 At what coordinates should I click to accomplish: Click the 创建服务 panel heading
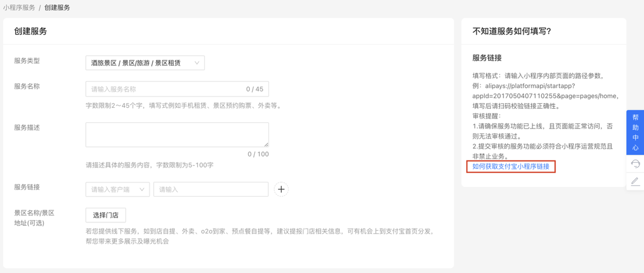(30, 31)
